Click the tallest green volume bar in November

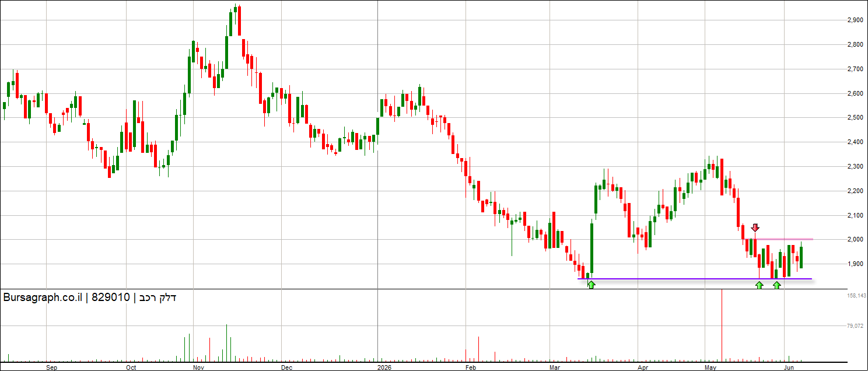(226, 343)
